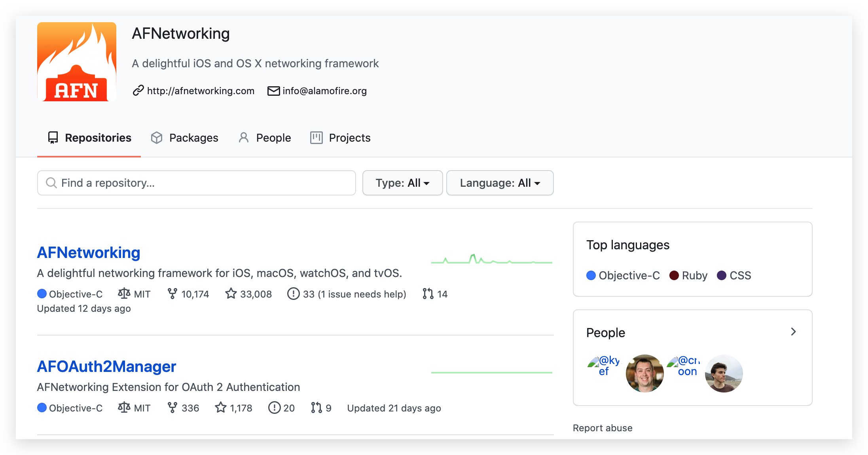The image size is (868, 455).
Task: Click the star icon showing 33,008
Action: tap(231, 294)
